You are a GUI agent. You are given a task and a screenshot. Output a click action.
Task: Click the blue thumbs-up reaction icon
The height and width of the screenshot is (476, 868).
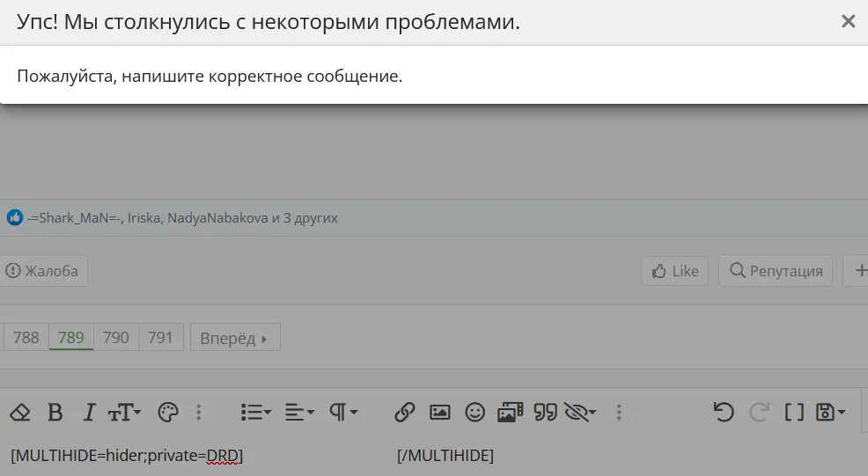click(15, 217)
